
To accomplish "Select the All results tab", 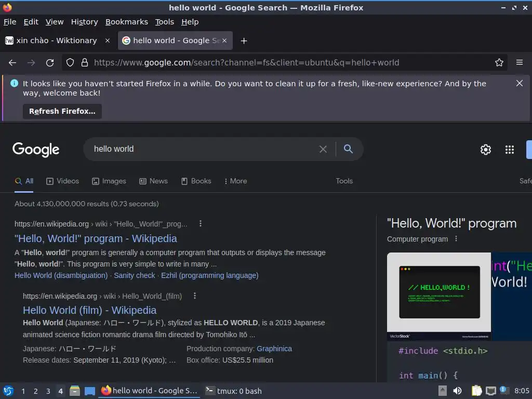I will click(x=24, y=181).
